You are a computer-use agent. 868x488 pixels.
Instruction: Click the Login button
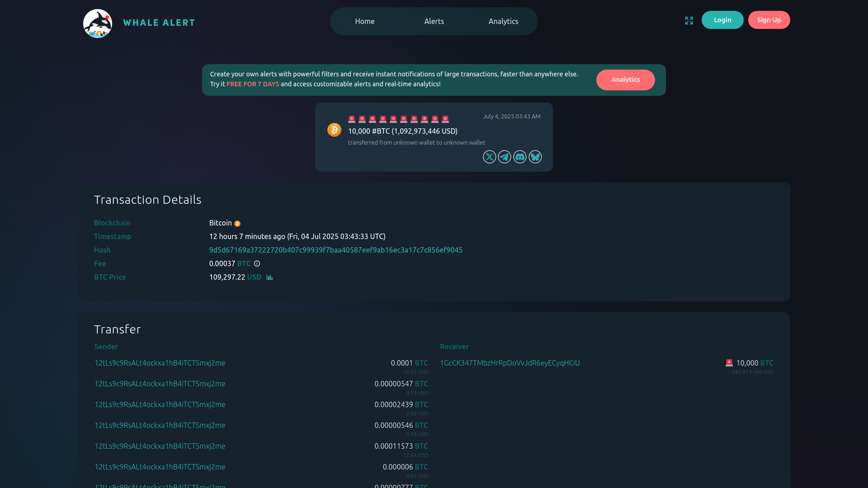(x=722, y=20)
